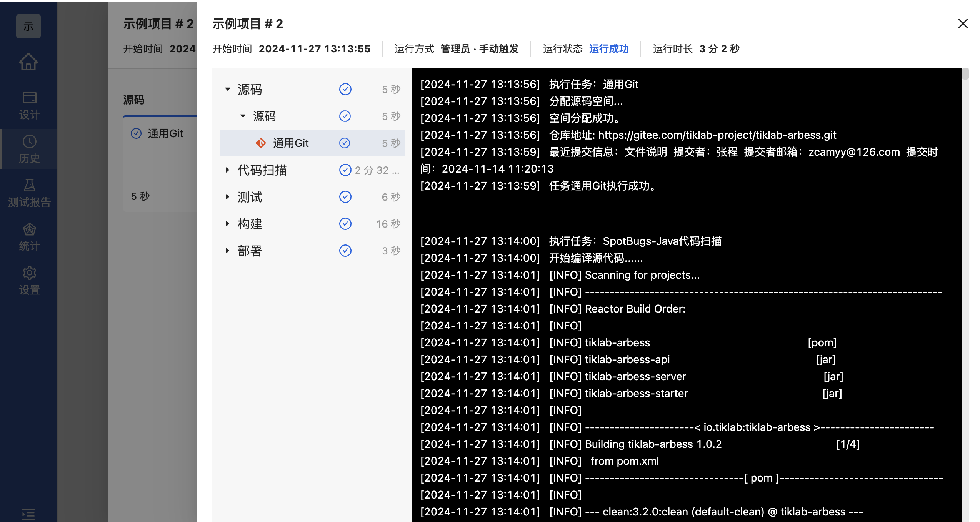Open the 设置 section in sidebar
The height and width of the screenshot is (522, 980).
click(x=29, y=281)
